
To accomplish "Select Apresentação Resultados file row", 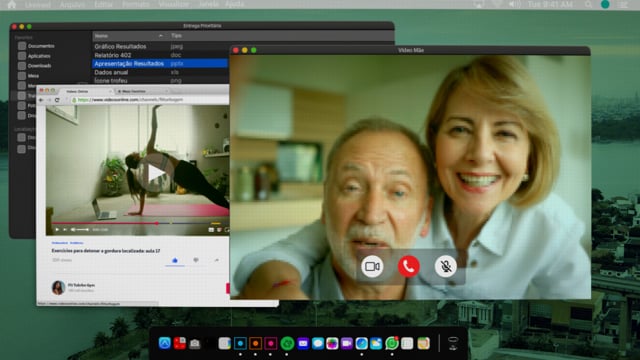I will click(x=160, y=64).
